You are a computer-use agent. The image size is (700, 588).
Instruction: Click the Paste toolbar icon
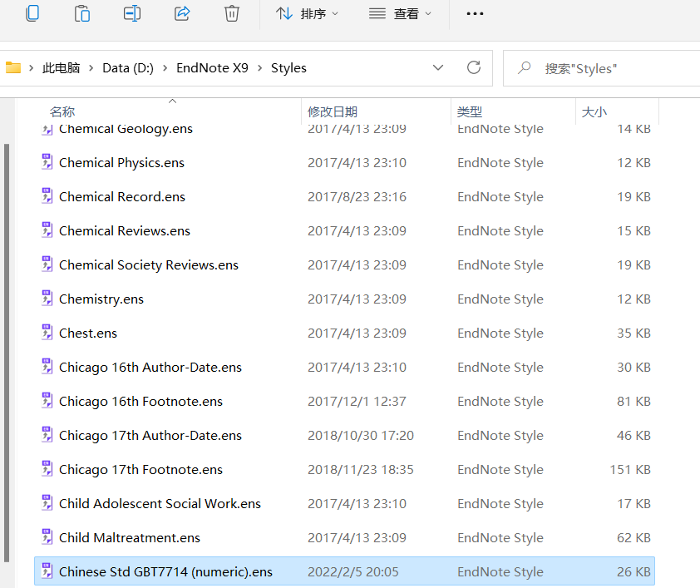click(x=82, y=13)
